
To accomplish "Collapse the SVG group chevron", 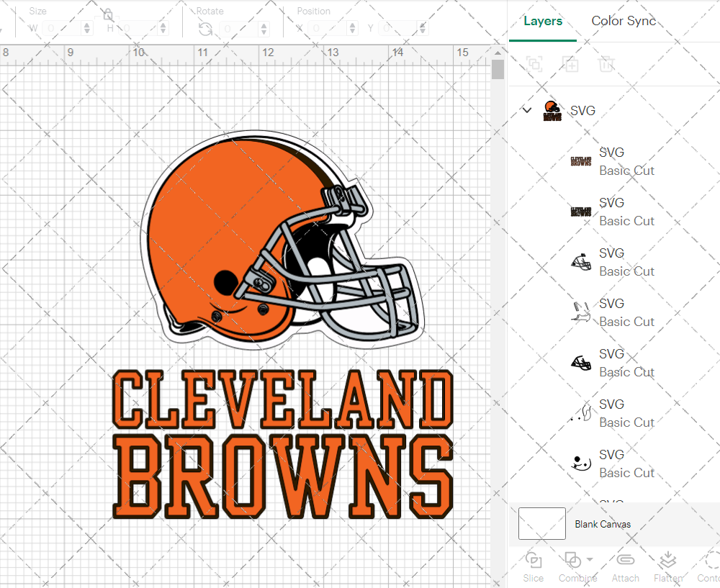I will tap(527, 110).
